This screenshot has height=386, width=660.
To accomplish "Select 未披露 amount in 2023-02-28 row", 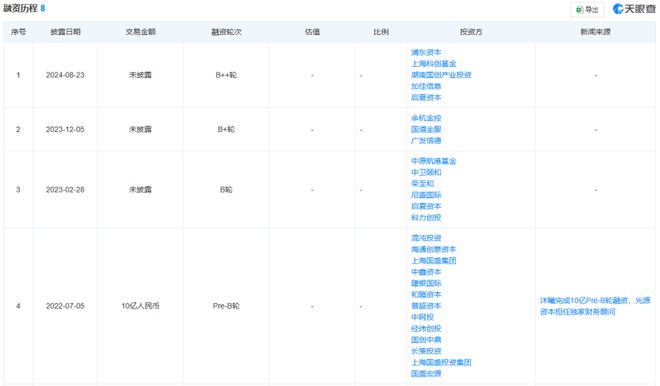I will (141, 190).
